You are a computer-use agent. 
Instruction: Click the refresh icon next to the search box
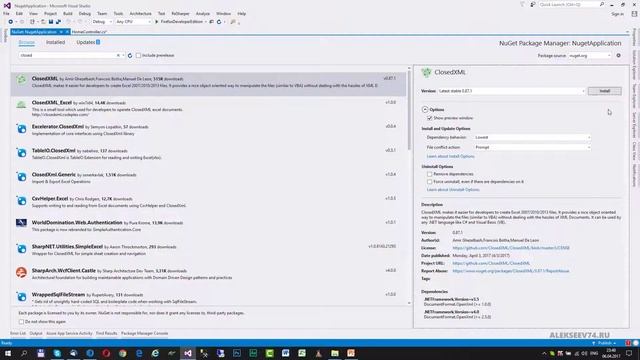point(130,56)
